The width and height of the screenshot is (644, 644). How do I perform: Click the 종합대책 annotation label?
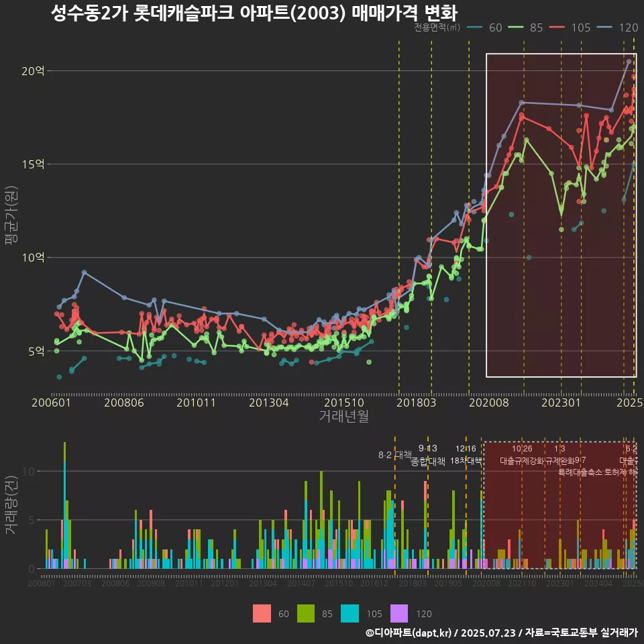tap(427, 462)
